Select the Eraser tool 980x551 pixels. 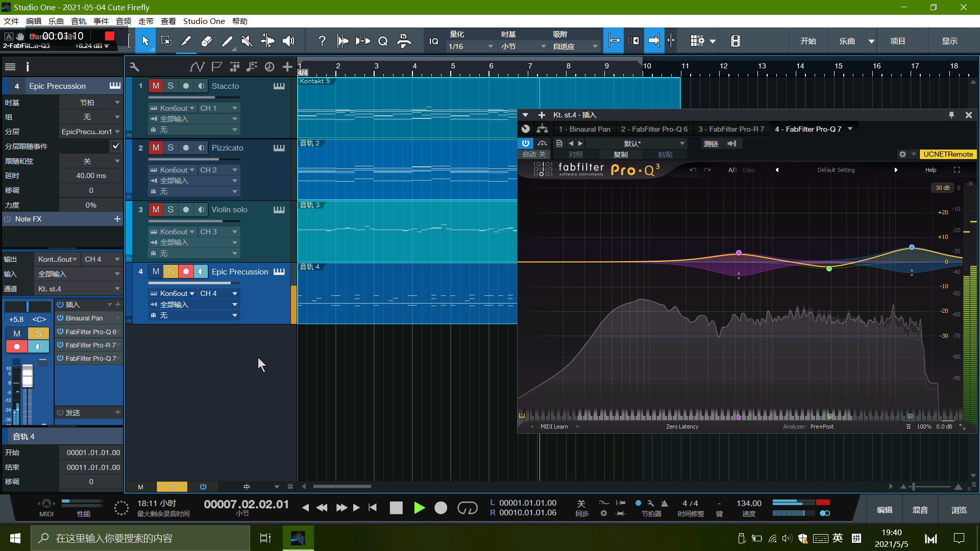click(x=207, y=41)
